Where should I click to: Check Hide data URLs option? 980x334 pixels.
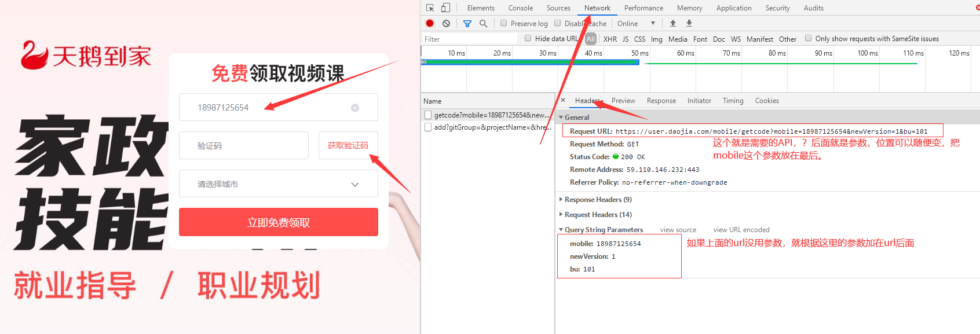(x=528, y=38)
